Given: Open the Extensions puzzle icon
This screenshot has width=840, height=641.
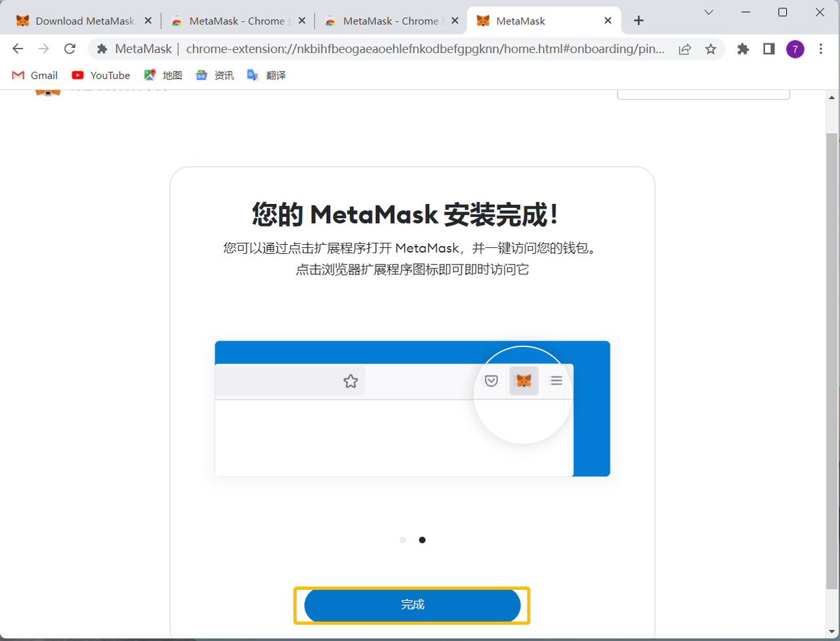Looking at the screenshot, I should (x=743, y=49).
